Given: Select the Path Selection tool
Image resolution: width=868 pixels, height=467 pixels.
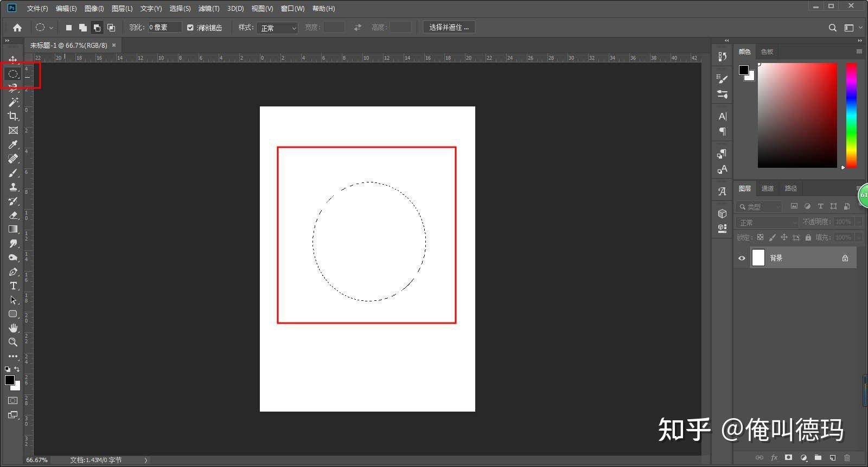Looking at the screenshot, I should point(13,300).
